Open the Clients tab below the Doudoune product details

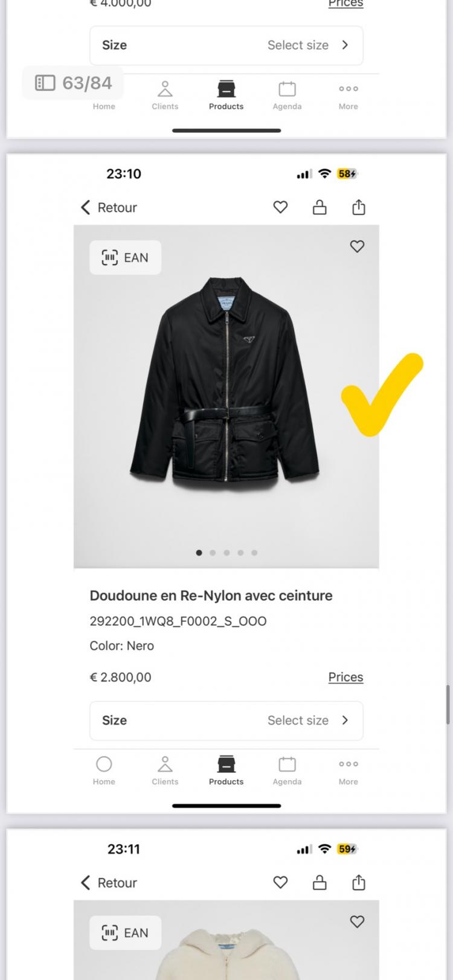pyautogui.click(x=165, y=770)
